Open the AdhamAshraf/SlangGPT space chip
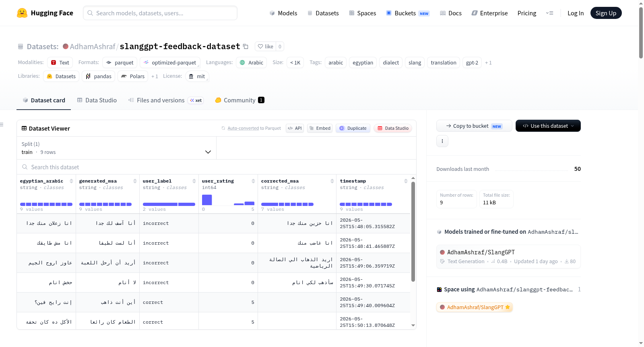Viewport: 644px width, 347px height. 475,307
